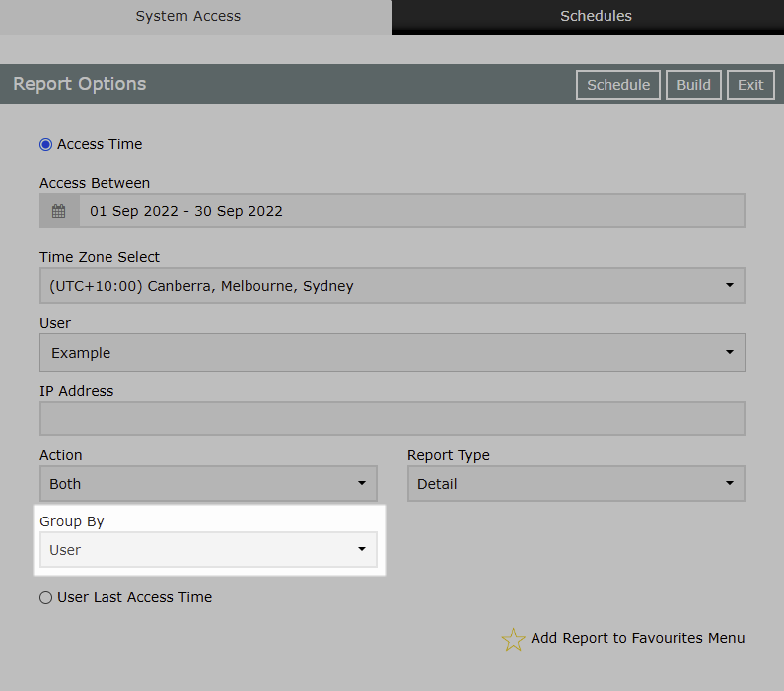The height and width of the screenshot is (691, 784).
Task: Click the Exit button
Action: click(750, 85)
